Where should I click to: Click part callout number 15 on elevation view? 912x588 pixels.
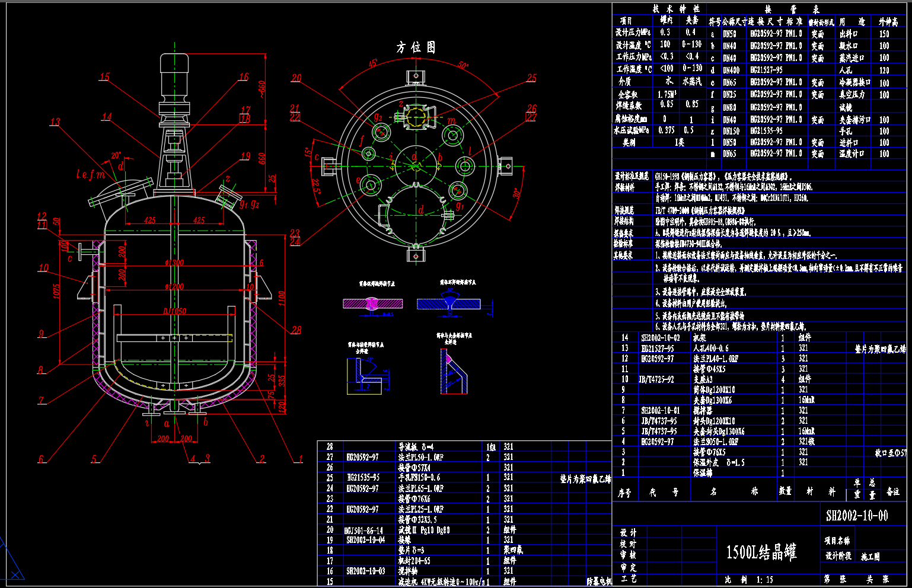point(104,76)
